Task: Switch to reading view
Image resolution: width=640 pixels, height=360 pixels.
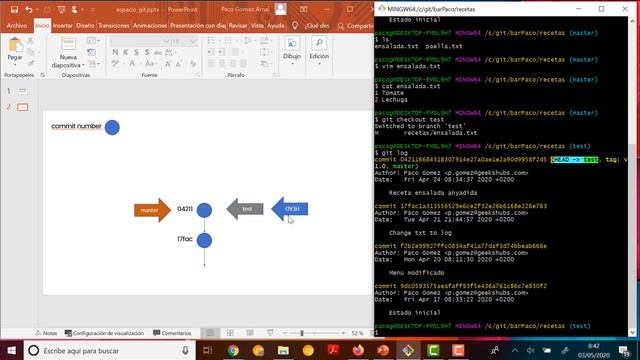Action: (250, 333)
